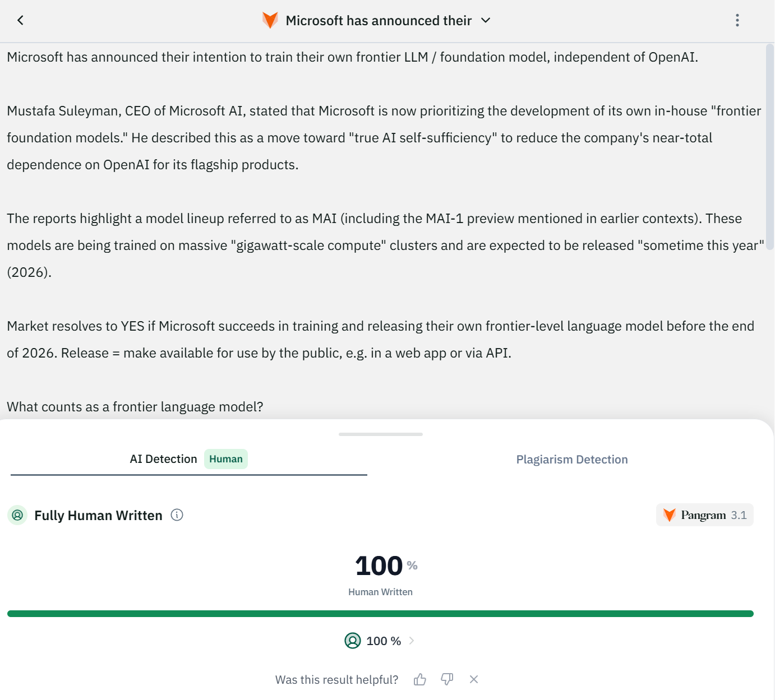Open the Plagiarism Detection tab
This screenshot has height=700, width=775.
[571, 460]
